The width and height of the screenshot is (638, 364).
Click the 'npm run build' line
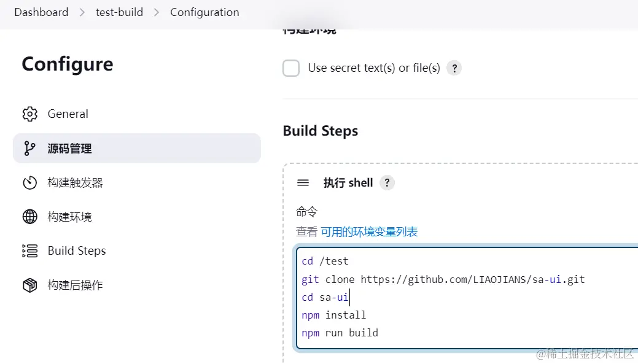(340, 333)
